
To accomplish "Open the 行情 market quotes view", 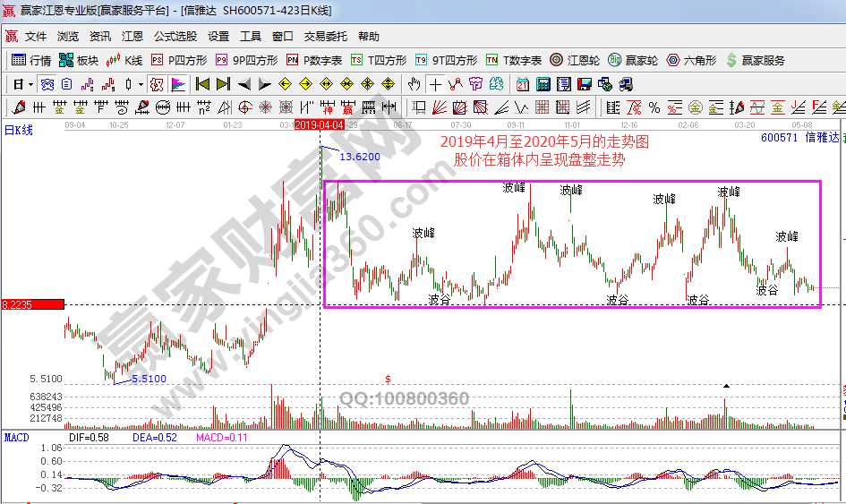I will point(31,61).
